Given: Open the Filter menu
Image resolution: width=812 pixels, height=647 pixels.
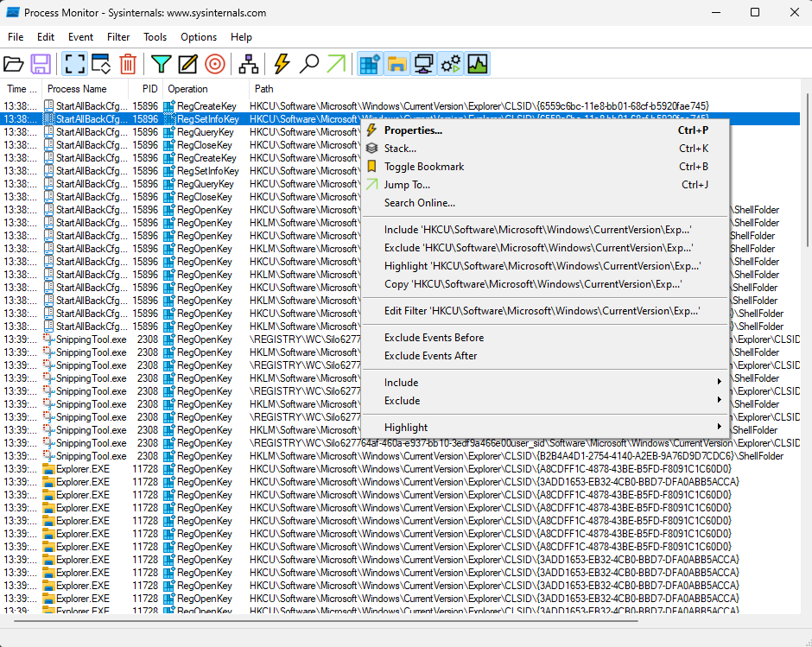Looking at the screenshot, I should pos(118,37).
